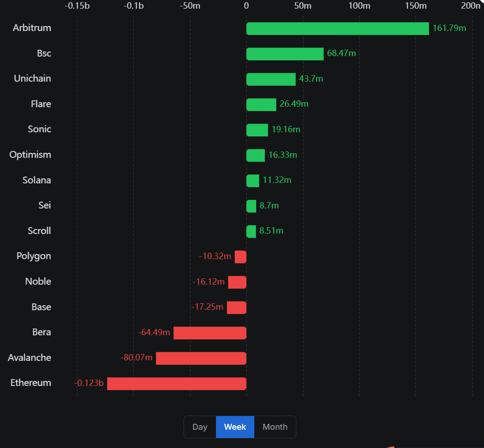Click the 150m axis tick label
The width and height of the screenshot is (484, 448).
[416, 5]
